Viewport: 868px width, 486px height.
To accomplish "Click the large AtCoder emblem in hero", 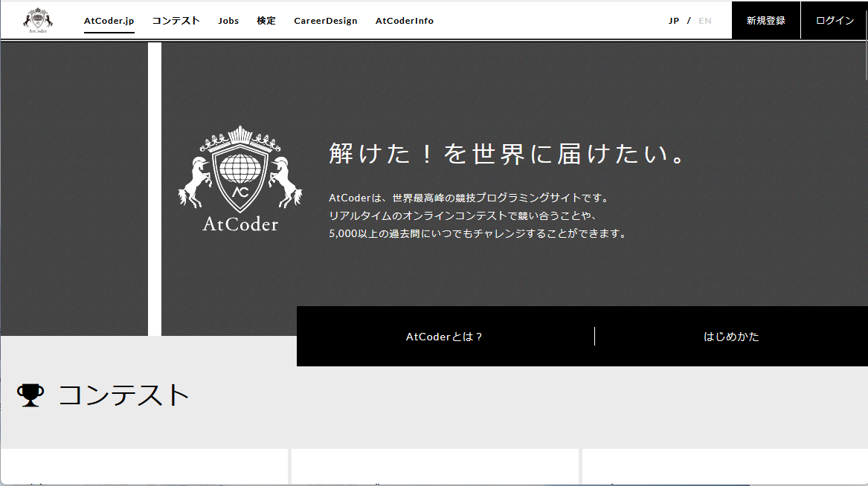I will [240, 178].
